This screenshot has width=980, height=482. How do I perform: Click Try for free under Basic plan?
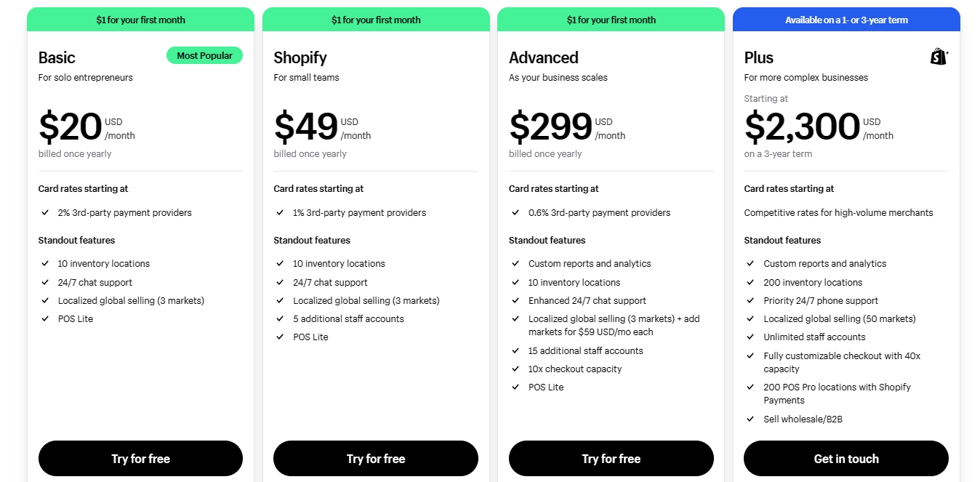pyautogui.click(x=140, y=459)
